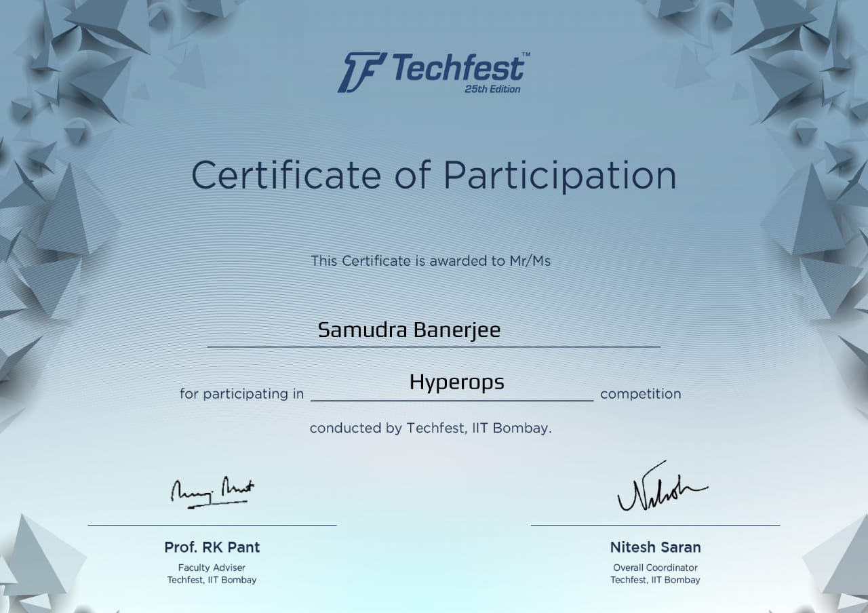868x613 pixels.
Task: Click the "Mr/Ms" salutation text
Action: [530, 260]
